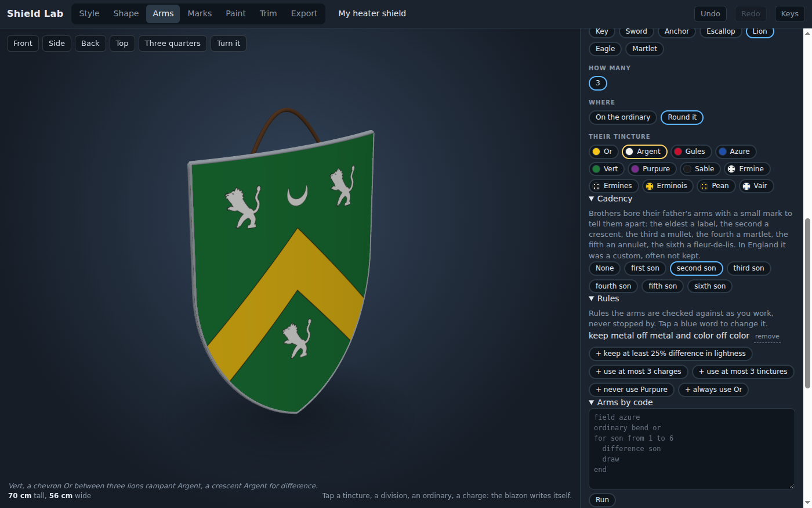This screenshot has width=812, height=508.
Task: Add rule use at most 3 tinctures
Action: 743,372
